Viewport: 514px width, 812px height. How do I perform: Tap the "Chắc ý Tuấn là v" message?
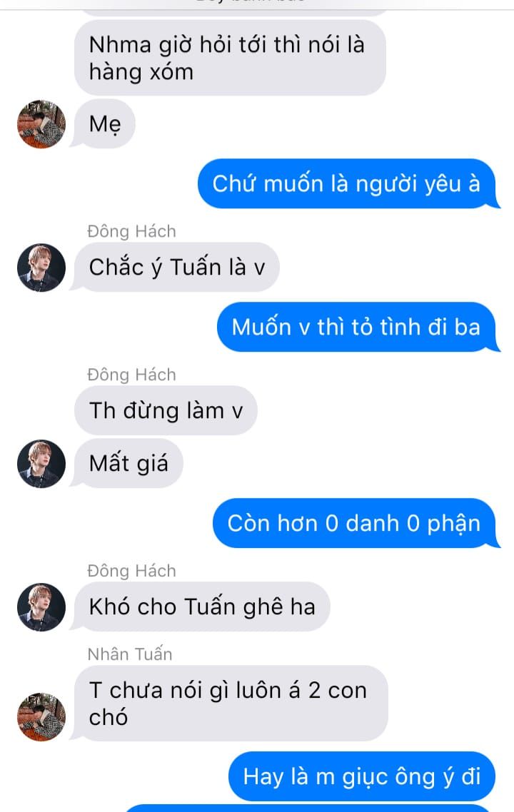click(177, 267)
